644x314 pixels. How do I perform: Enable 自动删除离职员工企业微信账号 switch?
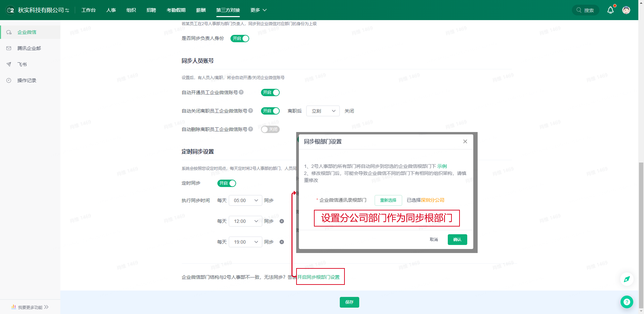[270, 129]
